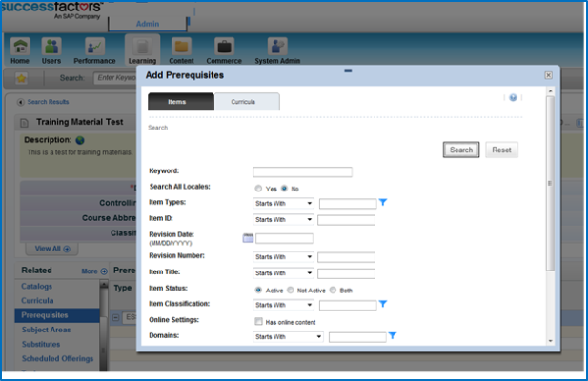Image resolution: width=588 pixels, height=381 pixels.
Task: Open Item Classification filter funnel icon
Action: pyautogui.click(x=383, y=304)
